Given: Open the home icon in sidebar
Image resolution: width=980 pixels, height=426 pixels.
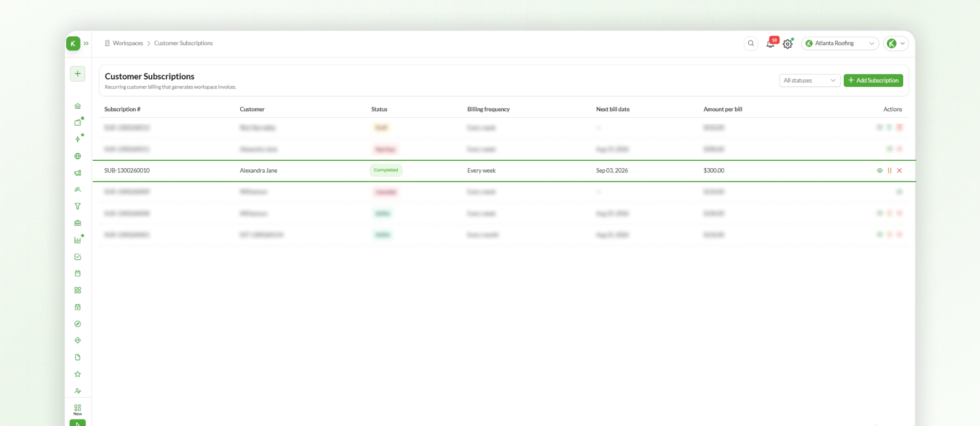Looking at the screenshot, I should pyautogui.click(x=78, y=106).
